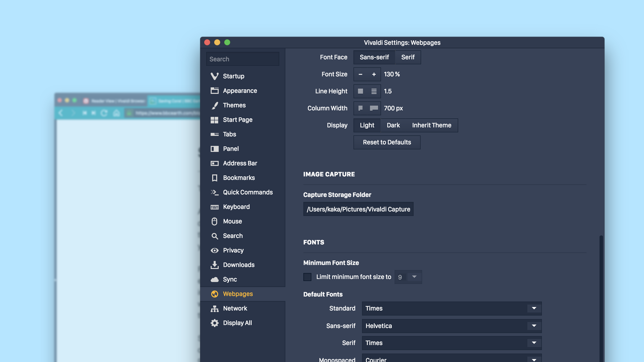This screenshot has height=362, width=644.
Task: Open Monospaced font dropdown showing Courier
Action: 451,358
